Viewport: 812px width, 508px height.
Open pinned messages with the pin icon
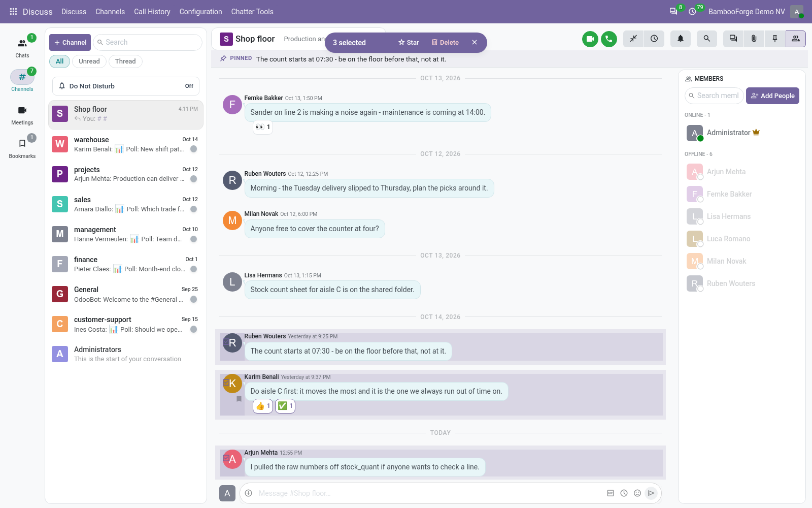point(775,39)
